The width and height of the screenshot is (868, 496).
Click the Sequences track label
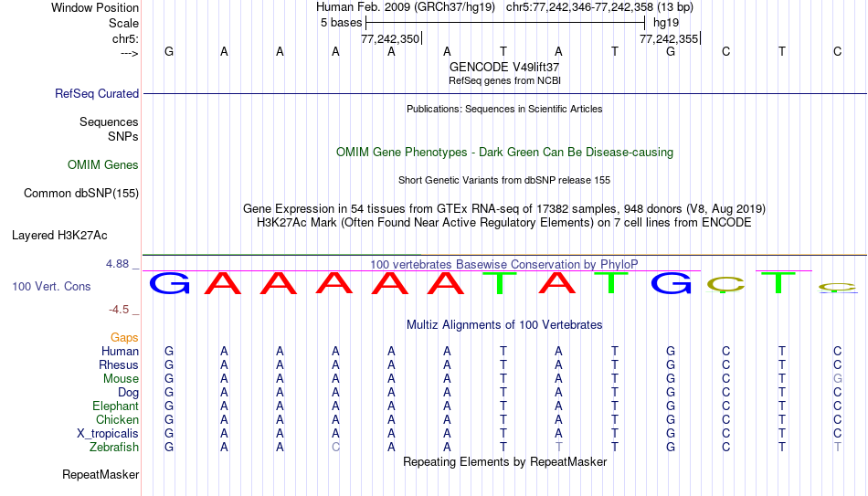109,121
